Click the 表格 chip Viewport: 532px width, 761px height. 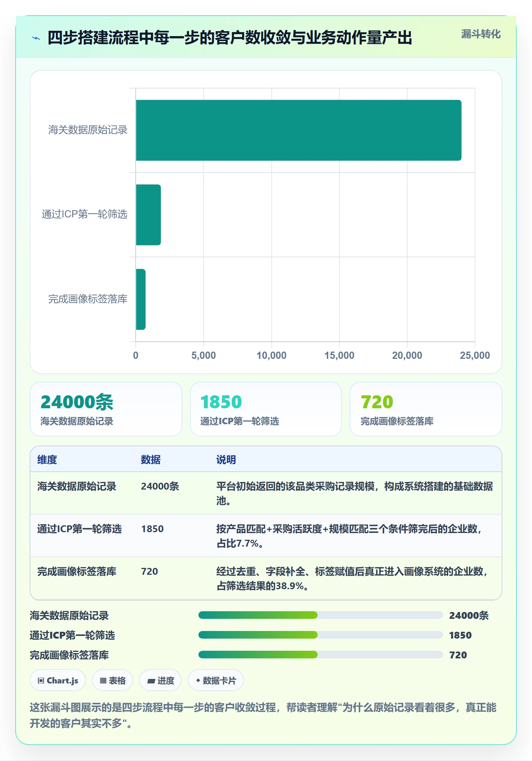click(112, 680)
